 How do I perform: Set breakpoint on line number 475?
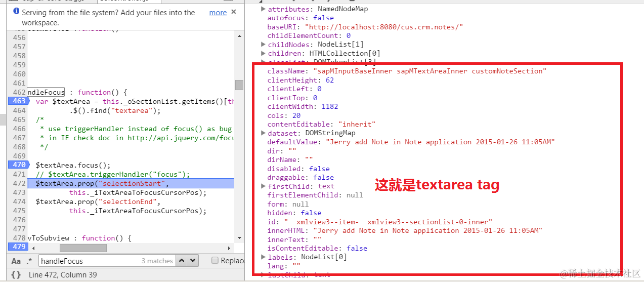pos(19,211)
